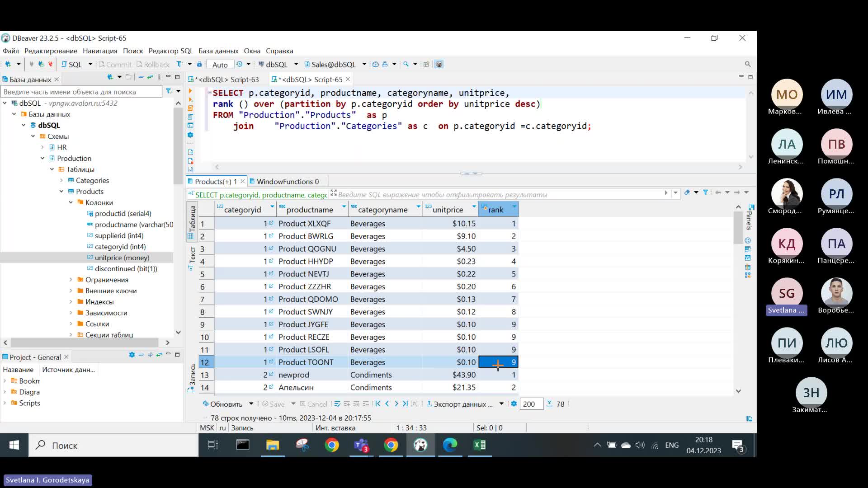Image resolution: width=868 pixels, height=488 pixels.
Task: Execute SQL statement with orange play icon
Action: point(190,91)
